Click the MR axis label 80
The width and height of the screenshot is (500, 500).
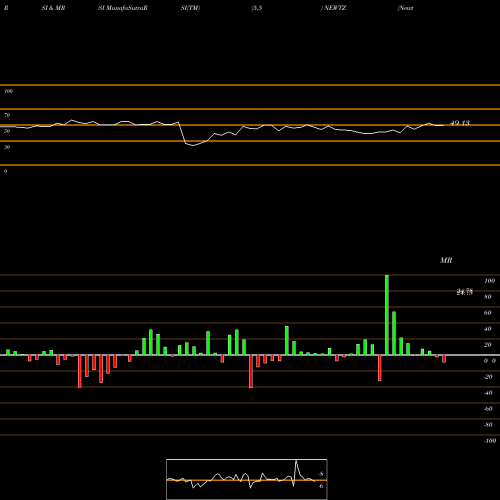[488, 297]
